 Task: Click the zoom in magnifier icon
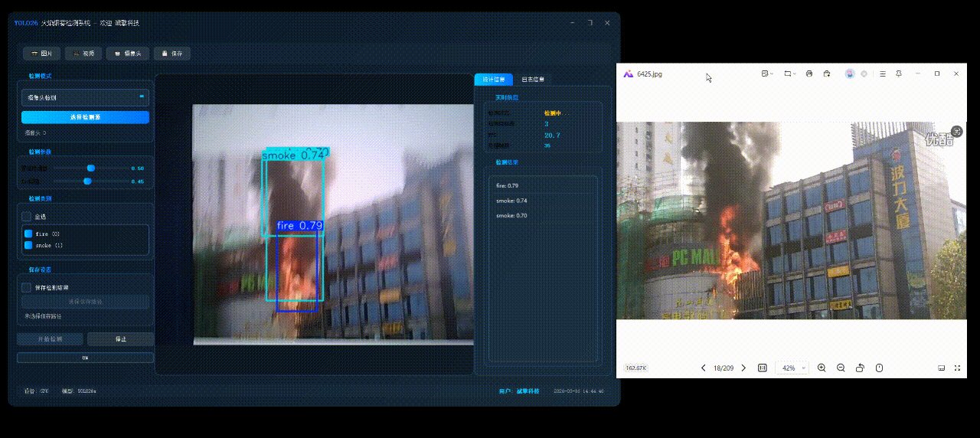point(822,368)
